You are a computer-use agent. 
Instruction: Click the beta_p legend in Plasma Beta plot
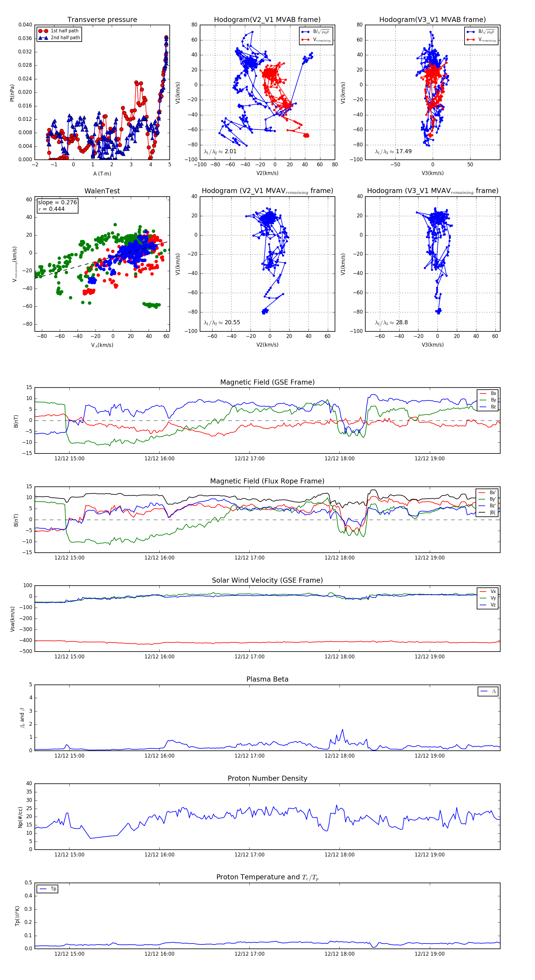pos(488,691)
